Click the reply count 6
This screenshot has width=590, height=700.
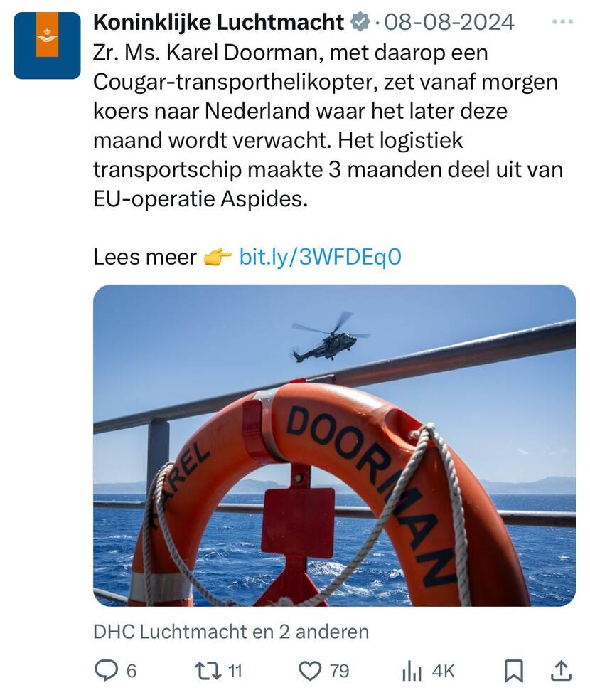click(x=131, y=671)
